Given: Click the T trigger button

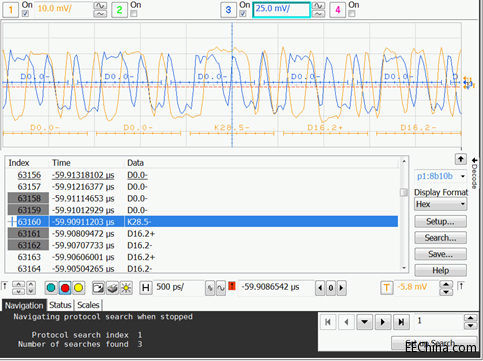Looking at the screenshot, I should [386, 288].
